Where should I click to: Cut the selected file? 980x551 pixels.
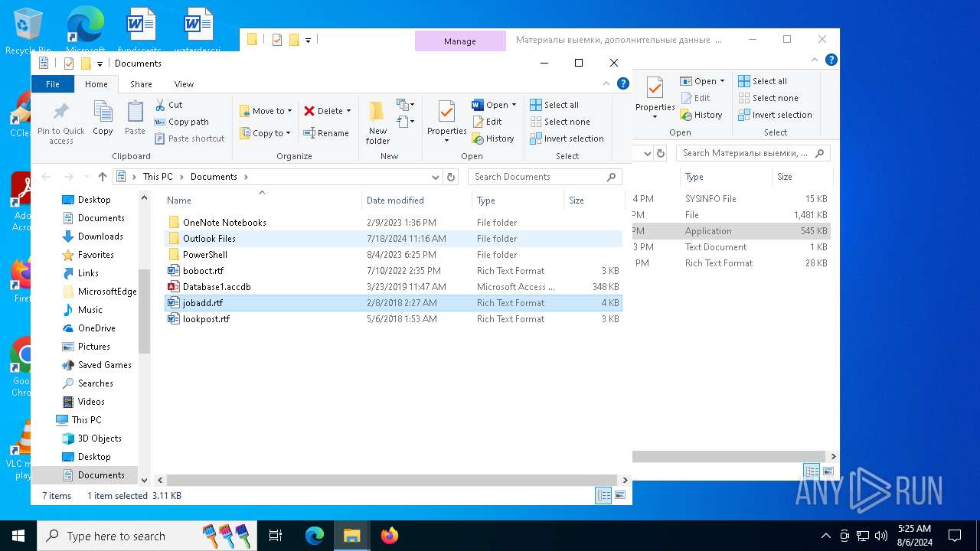click(168, 105)
